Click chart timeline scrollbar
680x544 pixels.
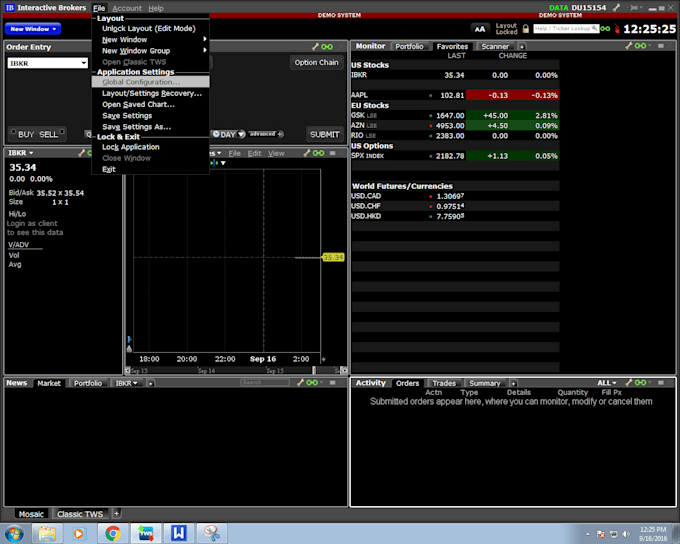(236, 370)
